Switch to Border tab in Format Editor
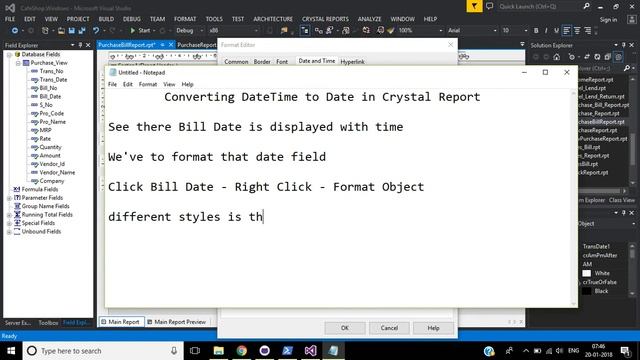This screenshot has height=360, width=640. (x=262, y=62)
